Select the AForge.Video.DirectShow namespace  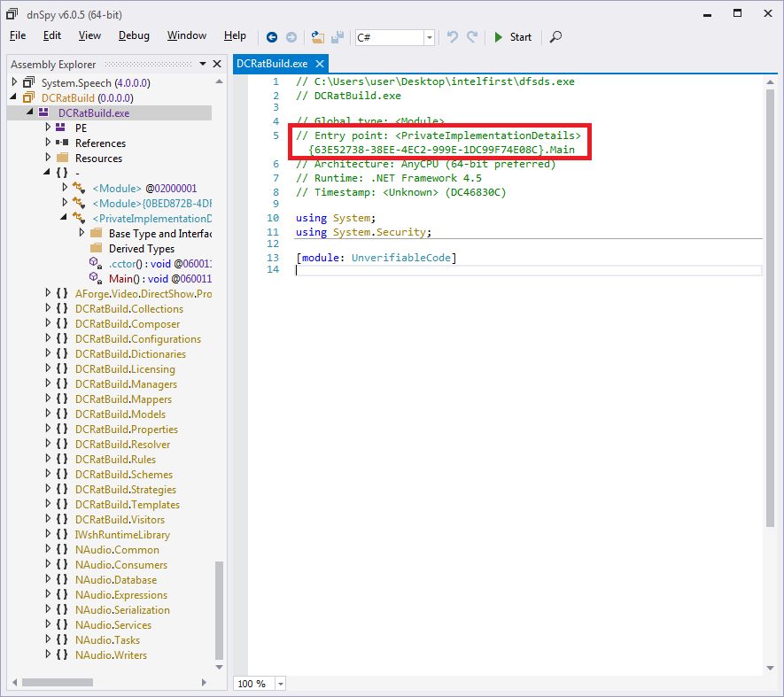pyautogui.click(x=143, y=293)
